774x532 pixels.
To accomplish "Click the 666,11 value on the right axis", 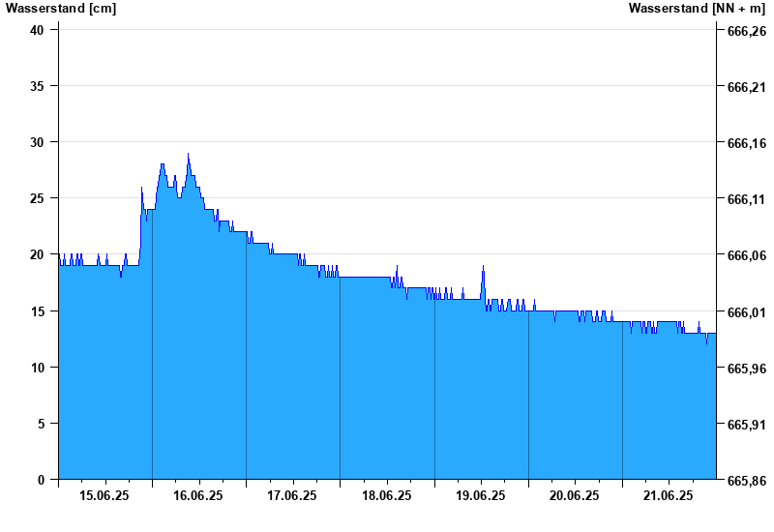I will tap(746, 199).
